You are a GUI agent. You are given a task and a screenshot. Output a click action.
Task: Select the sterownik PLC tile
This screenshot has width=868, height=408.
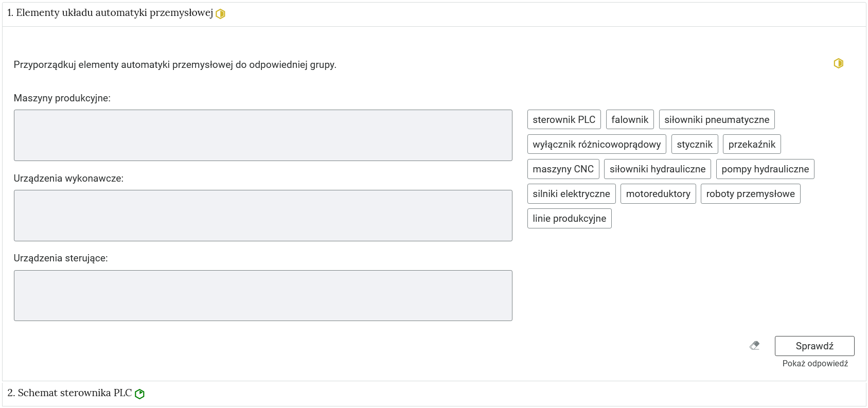[x=563, y=120]
